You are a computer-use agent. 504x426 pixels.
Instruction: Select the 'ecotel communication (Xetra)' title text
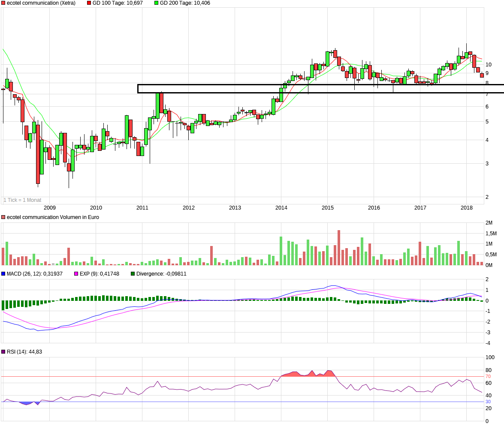pos(41,3)
